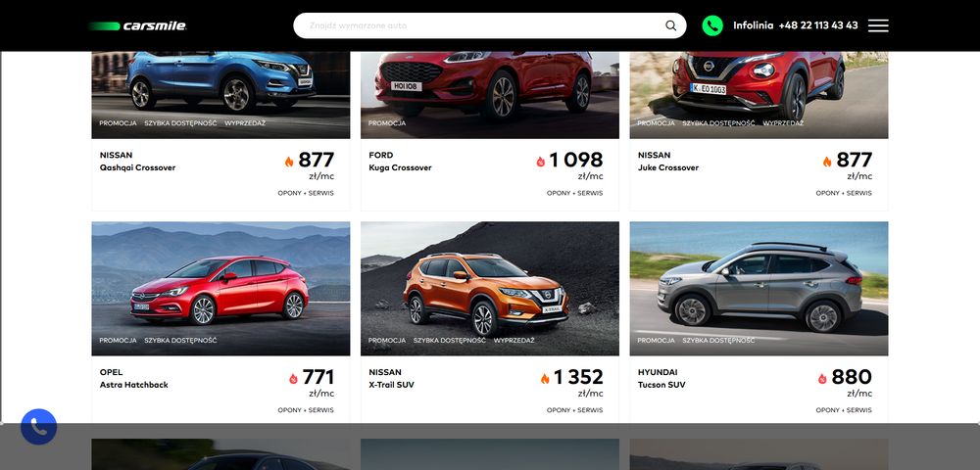Click SZYBKA DOSTĘPNOŚĆ tag on Astra image
This screenshot has height=470, width=980.
180,341
